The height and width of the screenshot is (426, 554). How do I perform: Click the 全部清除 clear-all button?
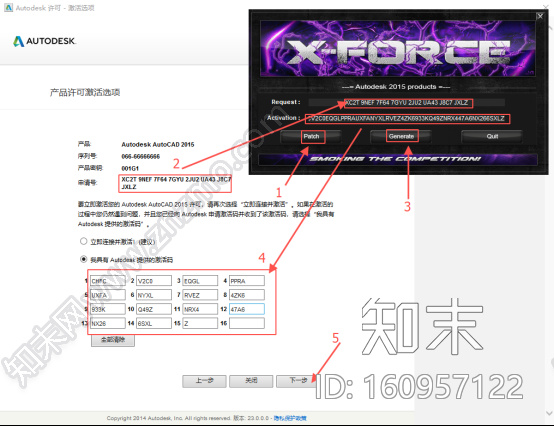pos(113,340)
